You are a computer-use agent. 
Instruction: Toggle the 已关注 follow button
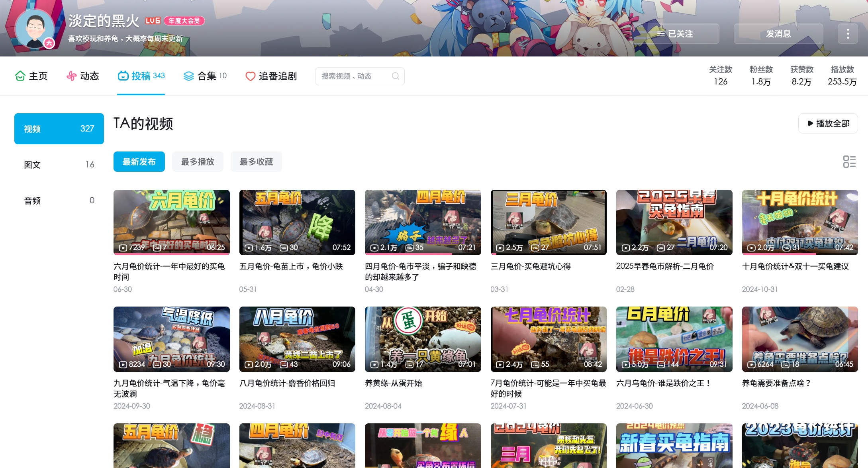(676, 34)
